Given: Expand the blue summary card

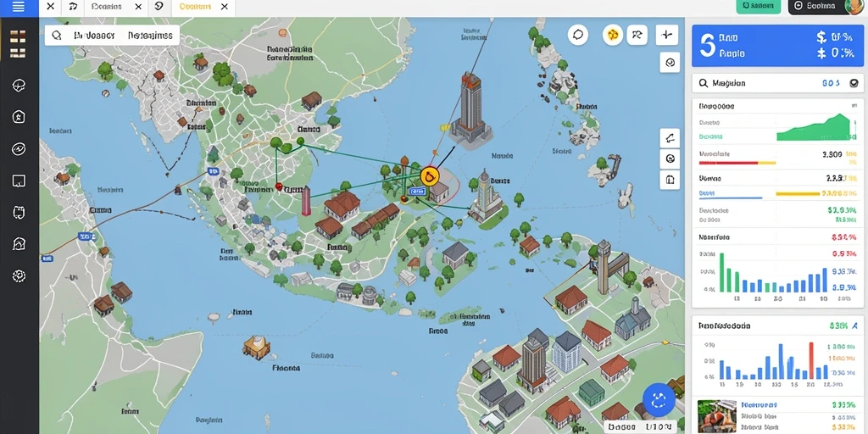Looking at the screenshot, I should [778, 46].
